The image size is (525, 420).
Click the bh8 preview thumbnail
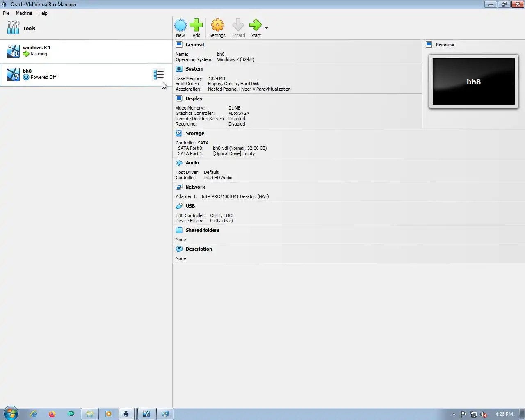pos(474,82)
